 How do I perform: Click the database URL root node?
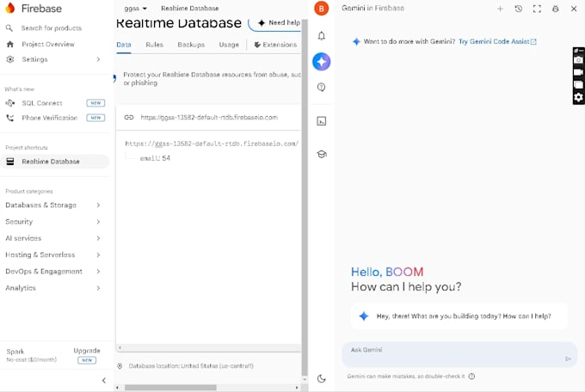pyautogui.click(x=212, y=144)
